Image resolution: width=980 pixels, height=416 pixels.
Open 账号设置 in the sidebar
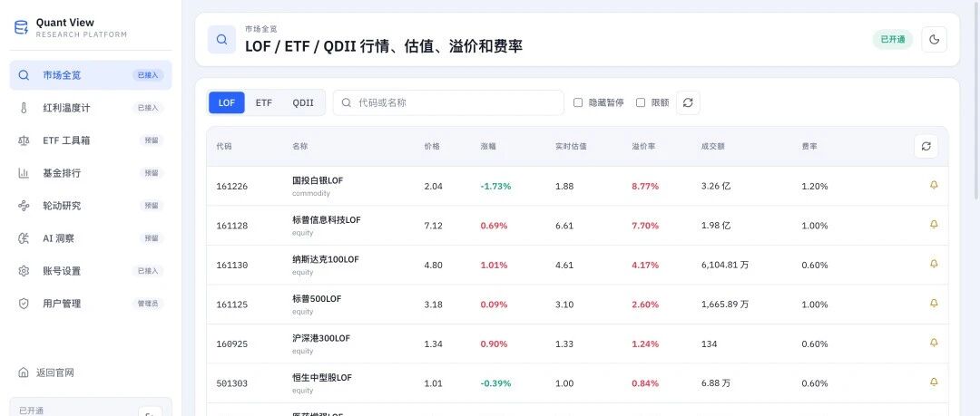point(91,271)
